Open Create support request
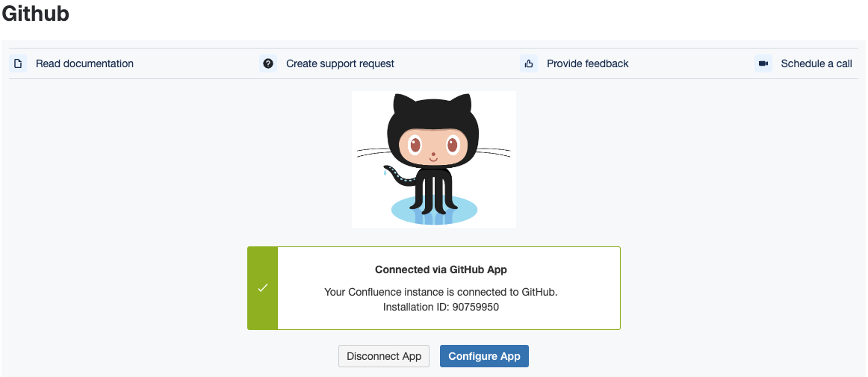This screenshot has height=377, width=868. (x=340, y=63)
